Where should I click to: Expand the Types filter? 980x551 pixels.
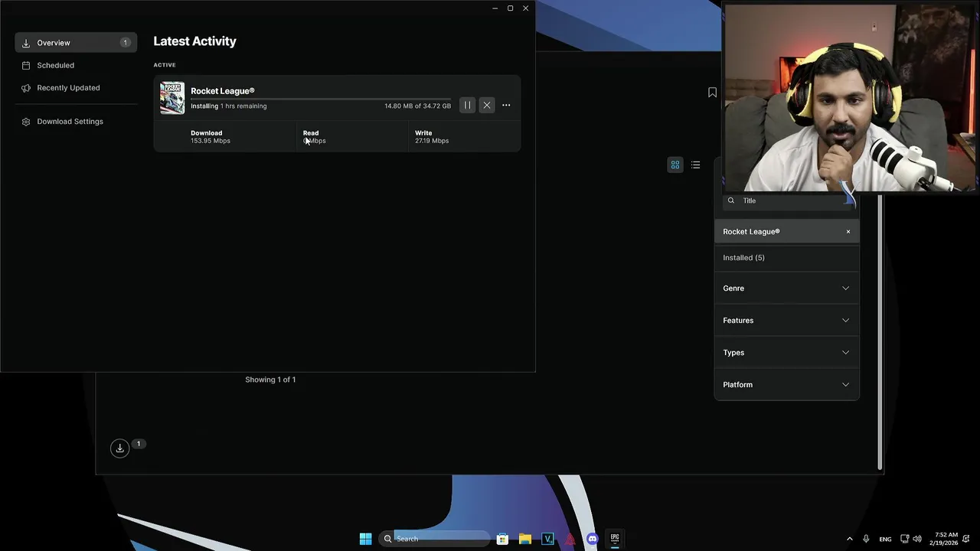pos(787,353)
